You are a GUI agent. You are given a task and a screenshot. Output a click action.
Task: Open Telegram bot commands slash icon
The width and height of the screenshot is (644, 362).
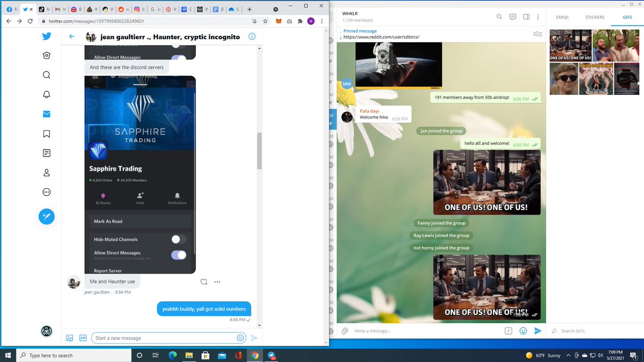tap(508, 331)
